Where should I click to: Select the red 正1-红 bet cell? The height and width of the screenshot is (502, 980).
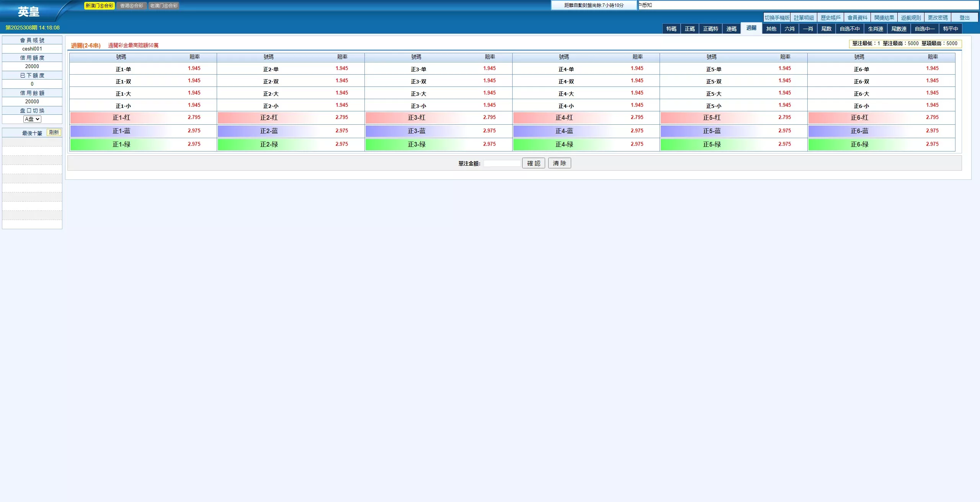click(121, 117)
